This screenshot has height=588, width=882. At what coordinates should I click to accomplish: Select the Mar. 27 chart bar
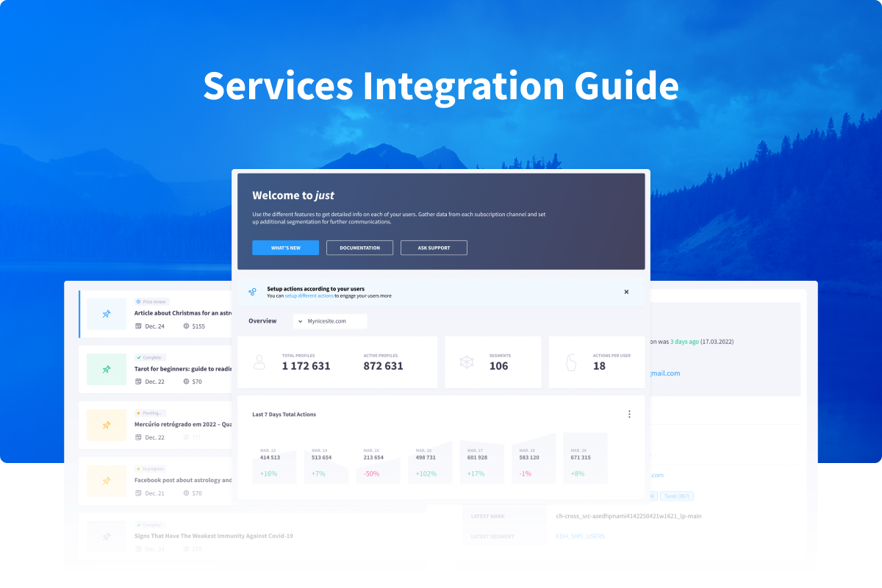click(481, 463)
